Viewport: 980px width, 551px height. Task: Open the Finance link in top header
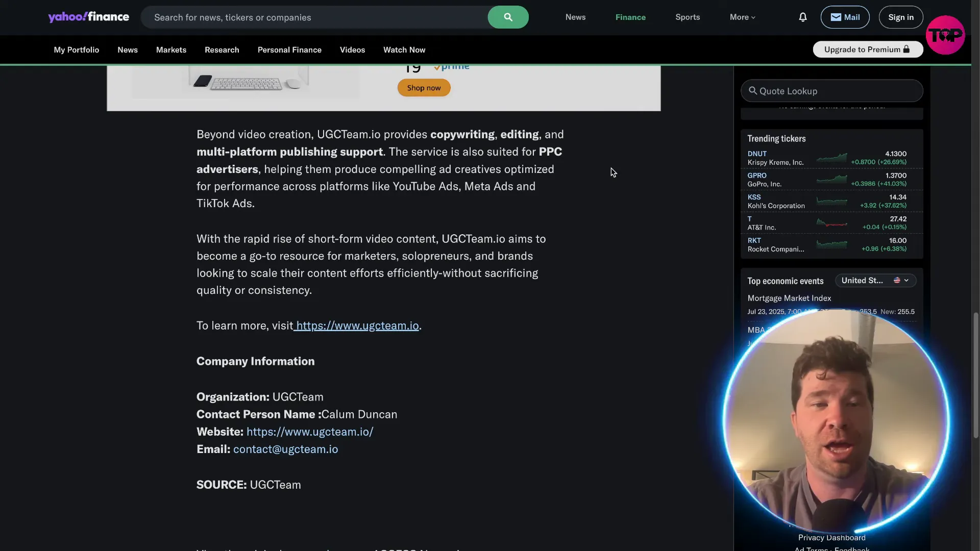pyautogui.click(x=630, y=17)
